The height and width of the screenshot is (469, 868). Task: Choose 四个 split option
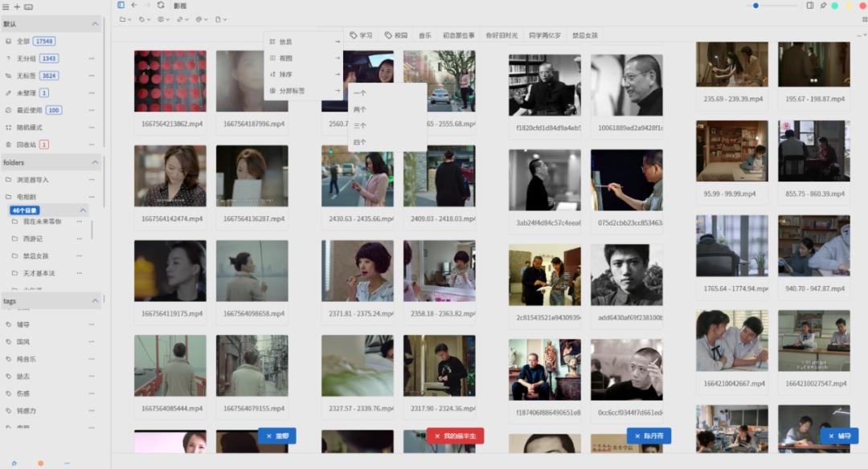click(x=387, y=142)
